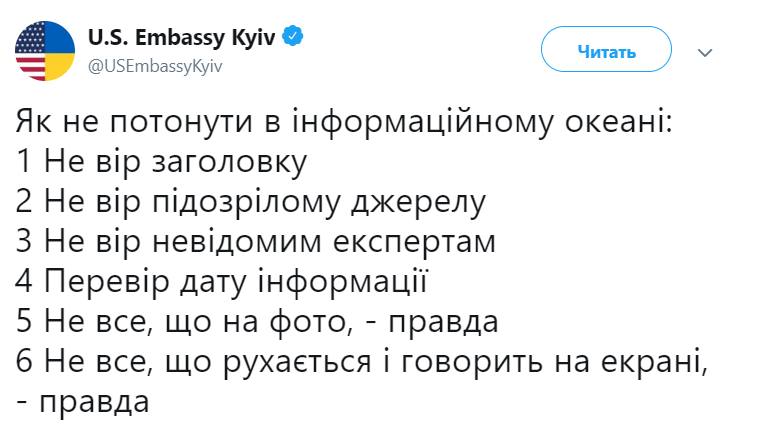
Task: Select the line beginning "5 Не все, що на фото"
Action: [257, 324]
